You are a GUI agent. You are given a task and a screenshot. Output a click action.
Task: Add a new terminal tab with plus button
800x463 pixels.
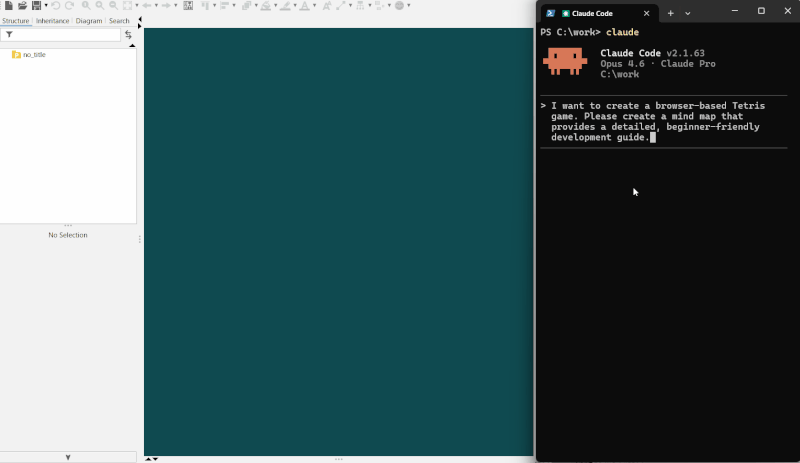(x=671, y=13)
